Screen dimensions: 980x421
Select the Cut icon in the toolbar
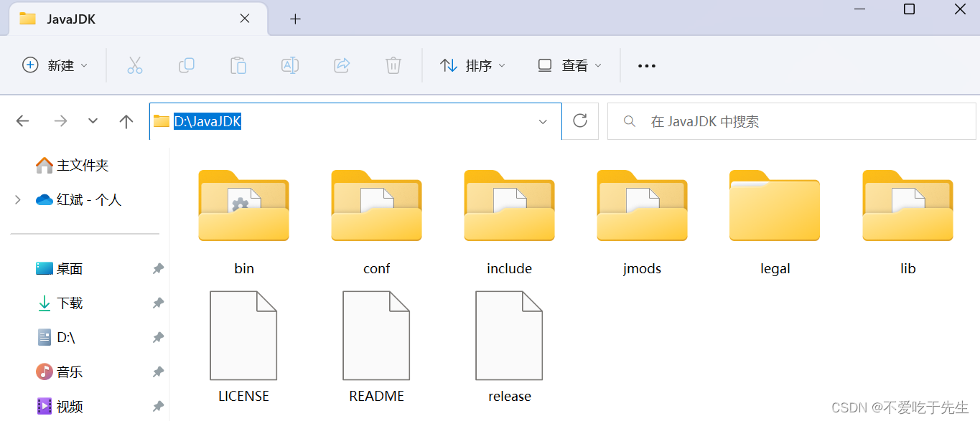click(135, 65)
